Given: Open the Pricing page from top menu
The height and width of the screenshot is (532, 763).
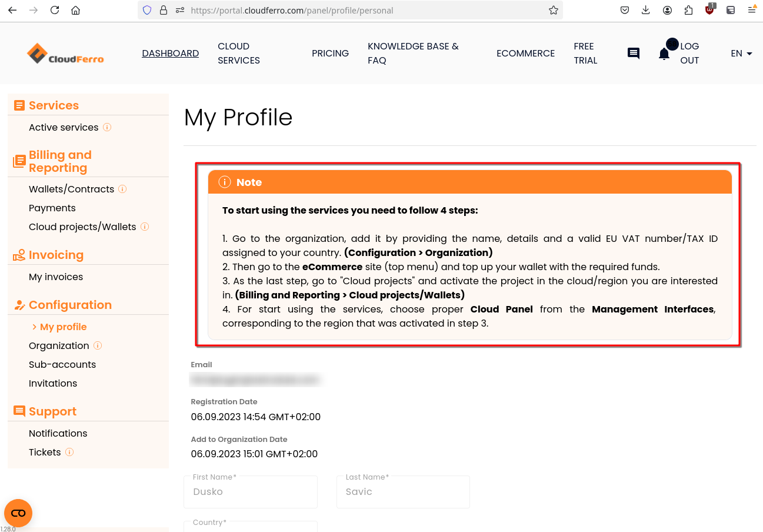Looking at the screenshot, I should pos(330,53).
